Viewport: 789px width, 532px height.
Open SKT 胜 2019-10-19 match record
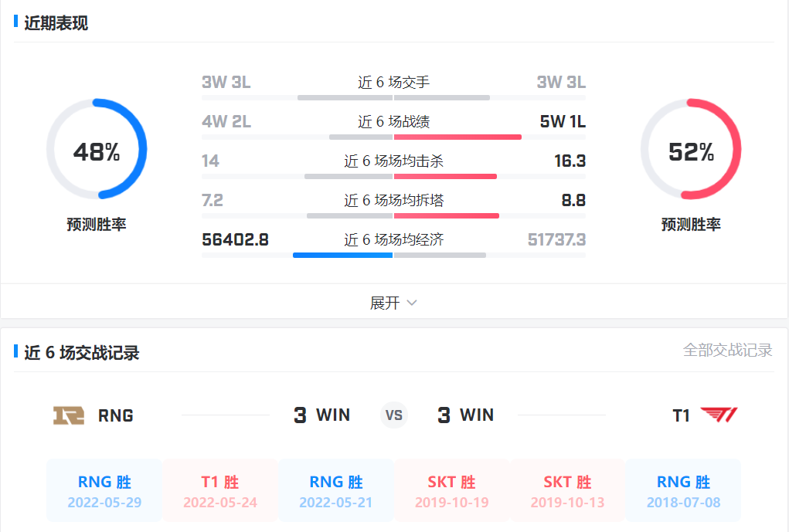point(452,491)
